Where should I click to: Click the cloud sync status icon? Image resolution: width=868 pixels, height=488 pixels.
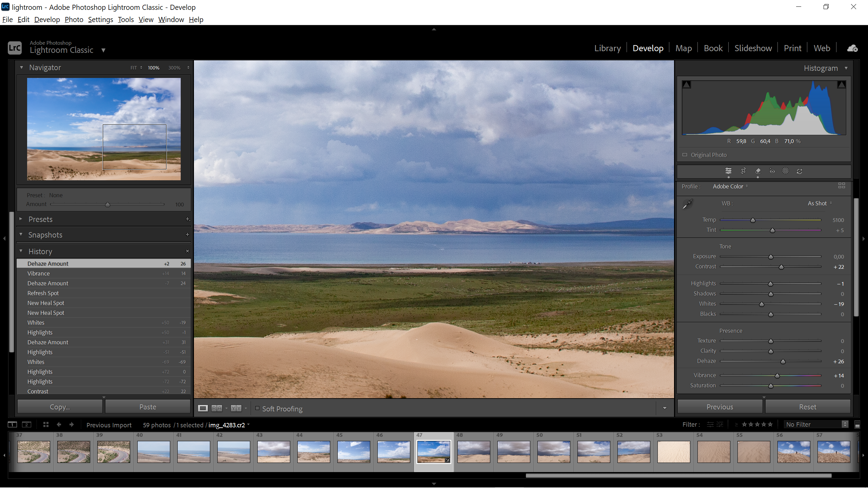pyautogui.click(x=852, y=48)
